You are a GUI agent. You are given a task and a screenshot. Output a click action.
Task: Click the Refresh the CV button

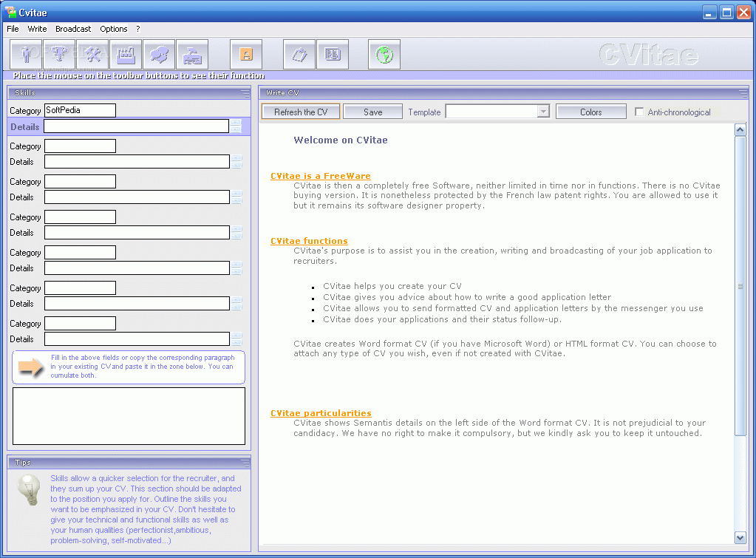tap(301, 112)
